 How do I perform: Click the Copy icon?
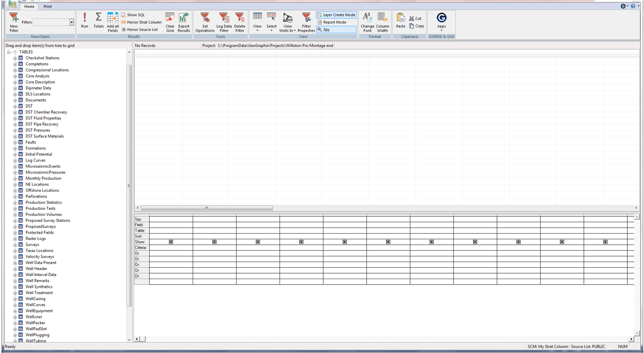click(x=411, y=26)
